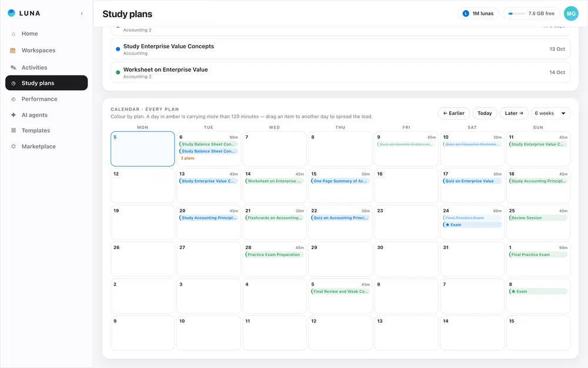The height and width of the screenshot is (368, 588).
Task: Click struck-through Quiz on Income Statement item
Action: [x=406, y=144]
